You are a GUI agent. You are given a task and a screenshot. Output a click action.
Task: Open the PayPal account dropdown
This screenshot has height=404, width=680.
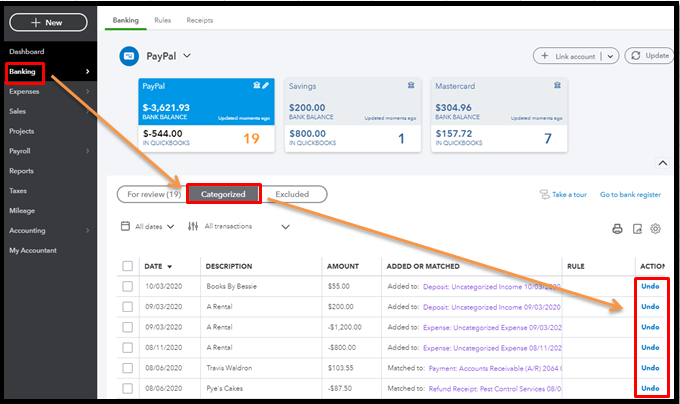pos(186,56)
